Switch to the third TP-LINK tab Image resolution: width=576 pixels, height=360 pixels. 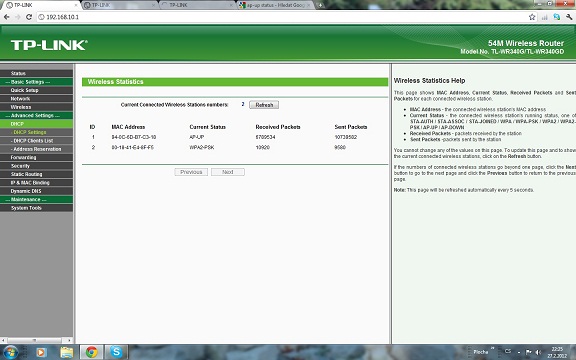(197, 5)
